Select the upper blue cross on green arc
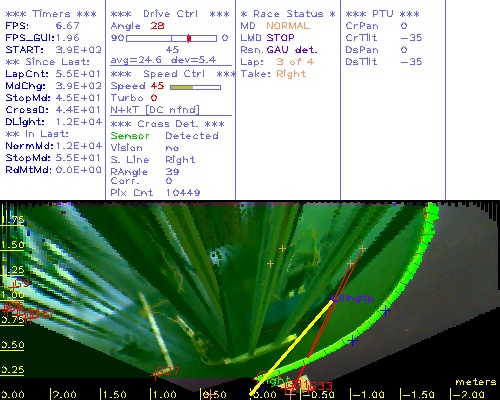This screenshot has height=400, width=500. click(x=385, y=311)
